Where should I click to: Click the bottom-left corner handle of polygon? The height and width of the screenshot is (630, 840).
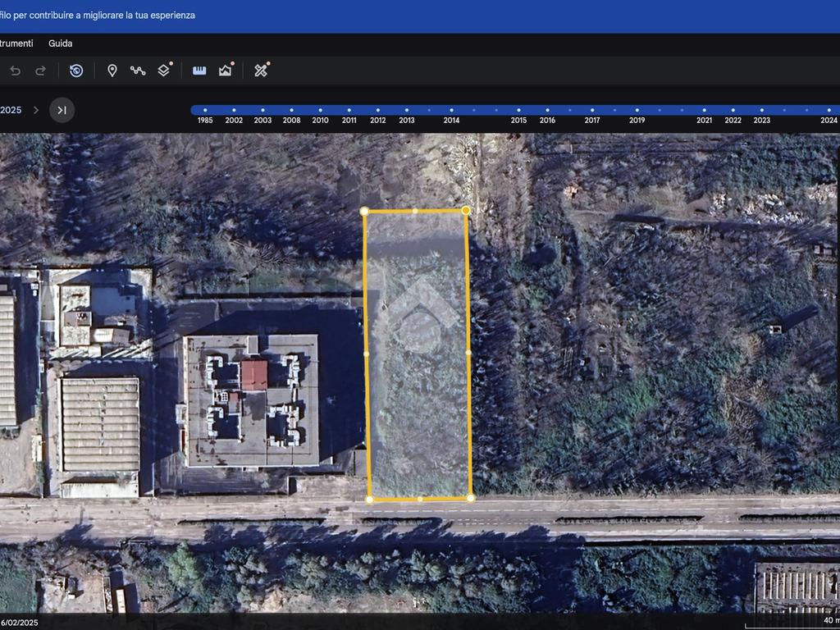point(369,499)
